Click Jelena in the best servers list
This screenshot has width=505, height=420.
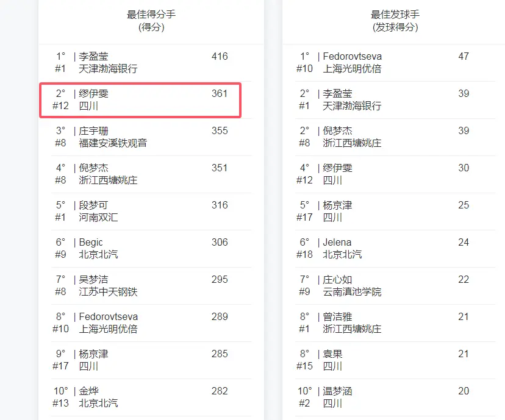(x=337, y=243)
